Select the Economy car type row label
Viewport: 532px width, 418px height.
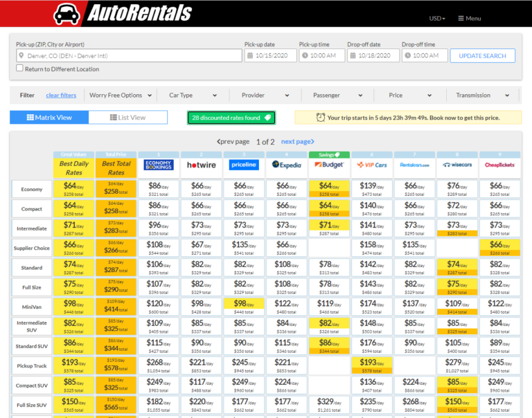[x=32, y=189]
